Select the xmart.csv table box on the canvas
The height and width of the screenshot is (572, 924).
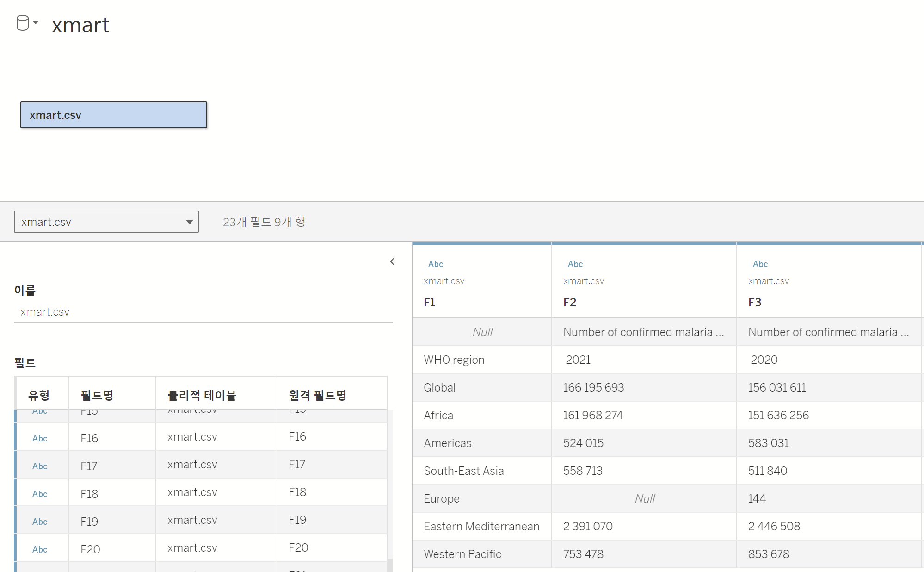[x=114, y=115]
